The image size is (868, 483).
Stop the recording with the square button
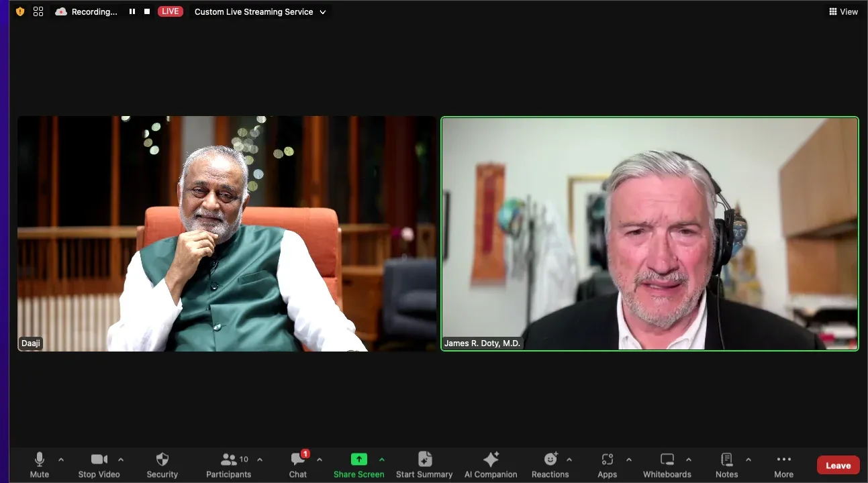(147, 11)
